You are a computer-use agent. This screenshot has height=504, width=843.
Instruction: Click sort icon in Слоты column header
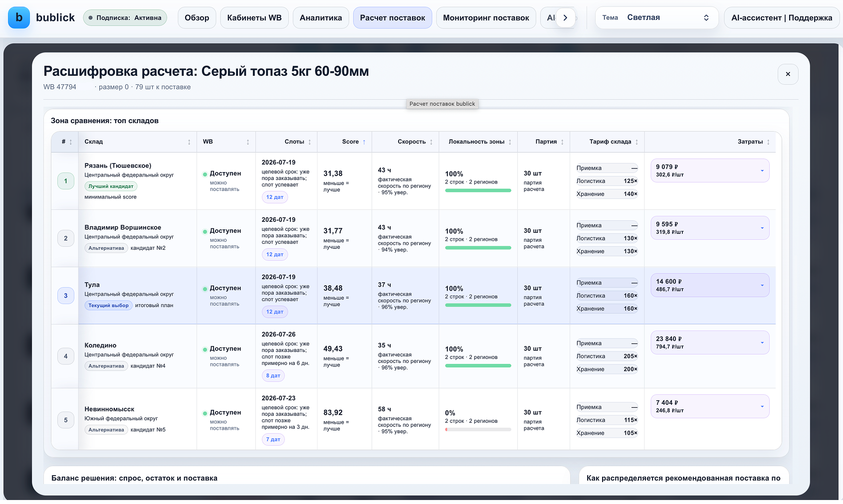(x=310, y=142)
